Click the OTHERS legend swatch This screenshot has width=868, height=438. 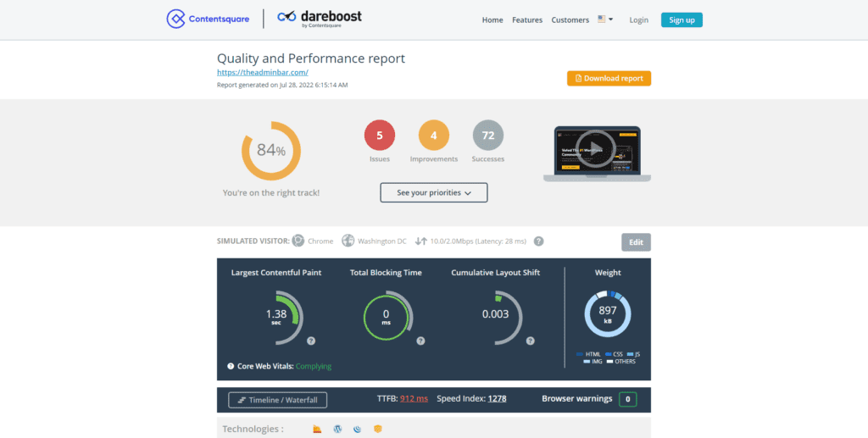pyautogui.click(x=610, y=362)
